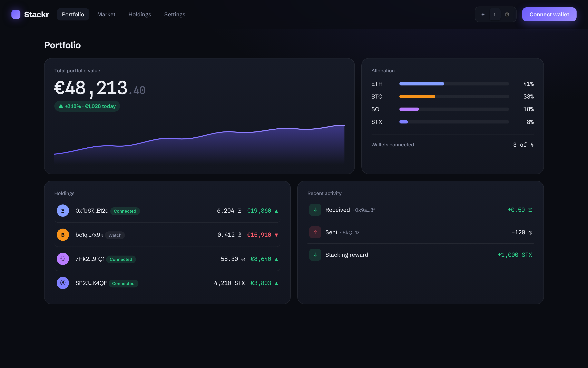
Task: Click wallet address SP2J...K4QF
Action: coord(91,283)
